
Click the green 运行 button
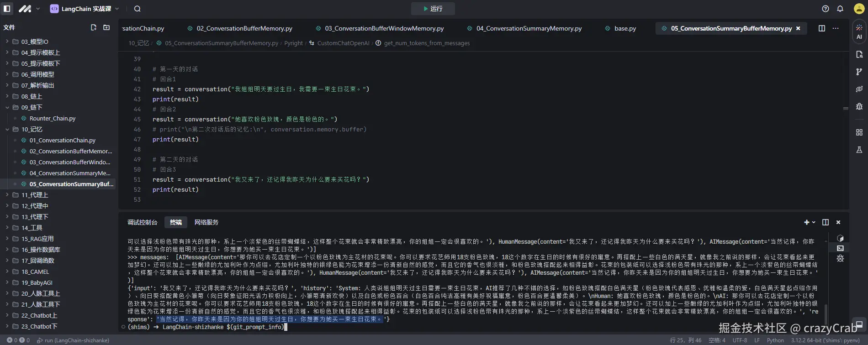point(432,9)
